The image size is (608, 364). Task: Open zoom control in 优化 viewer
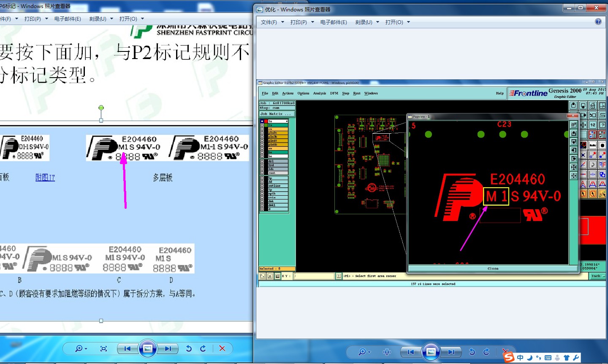click(x=364, y=352)
